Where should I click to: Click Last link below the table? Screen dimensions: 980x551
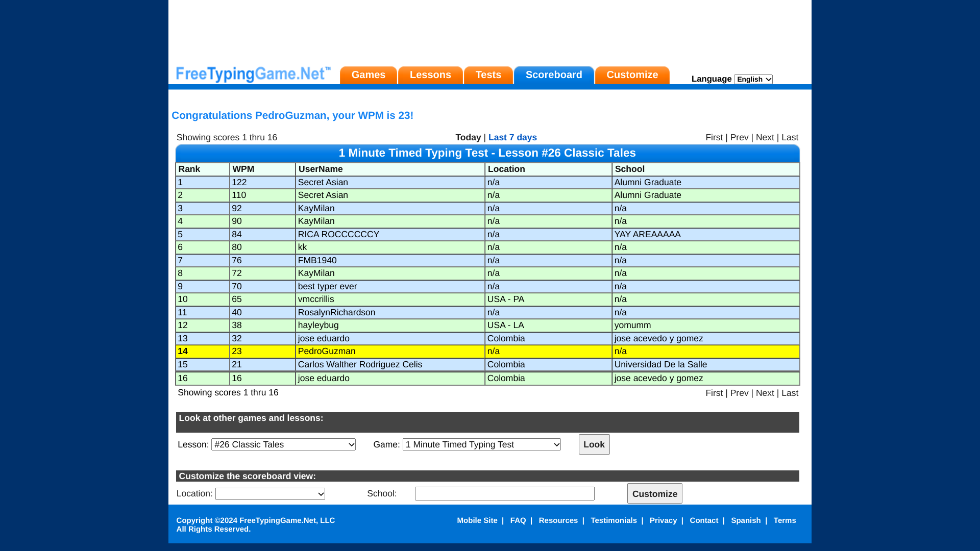click(790, 393)
